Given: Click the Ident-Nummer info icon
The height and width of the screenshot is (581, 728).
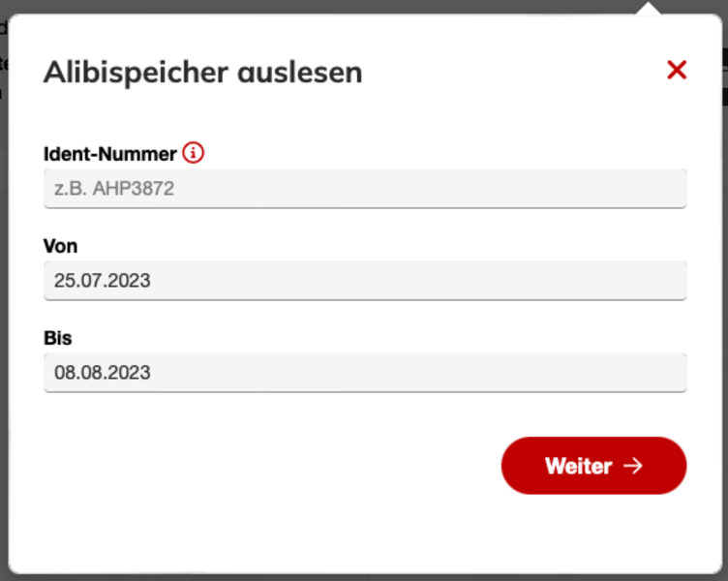Looking at the screenshot, I should (194, 153).
